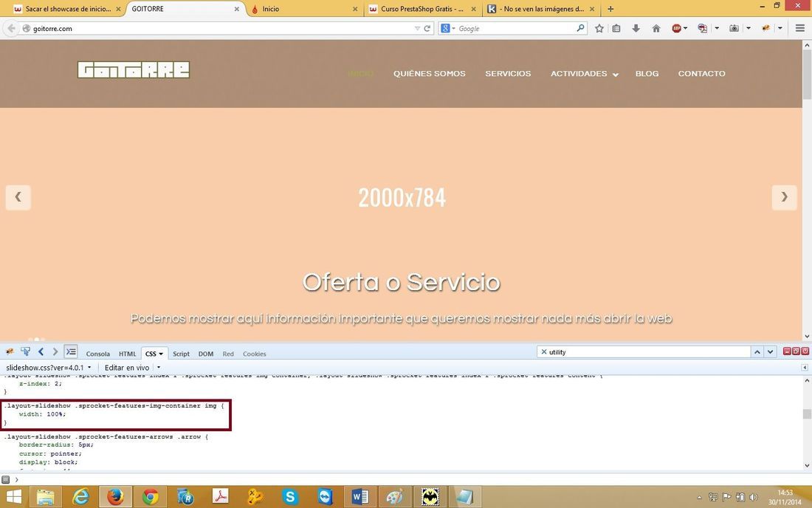This screenshot has height=508, width=812.
Task: Bookmark this page with the star
Action: point(599,29)
